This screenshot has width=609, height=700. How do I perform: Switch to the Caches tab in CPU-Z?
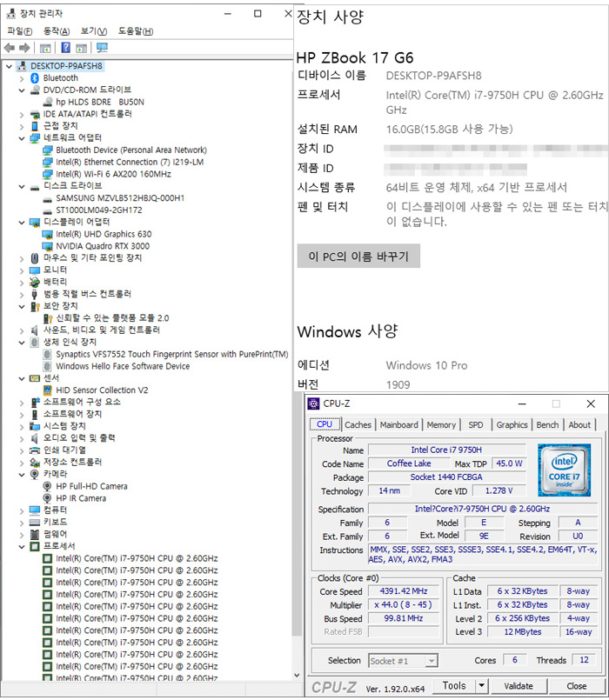click(358, 424)
